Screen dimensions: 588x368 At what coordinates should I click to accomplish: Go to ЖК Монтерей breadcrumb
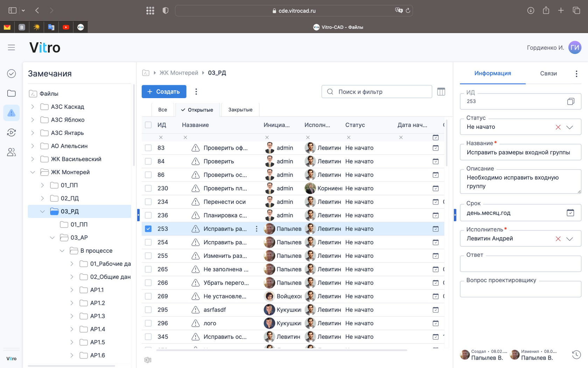point(178,73)
